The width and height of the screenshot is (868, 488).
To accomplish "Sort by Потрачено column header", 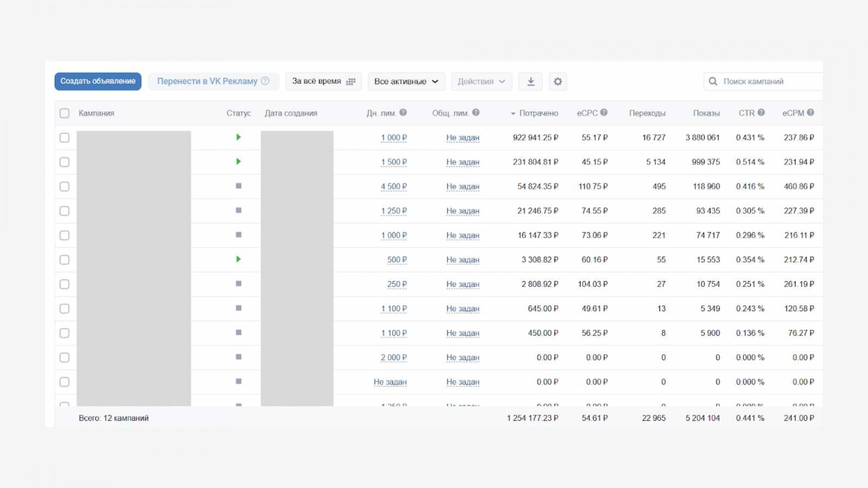I will coord(538,113).
